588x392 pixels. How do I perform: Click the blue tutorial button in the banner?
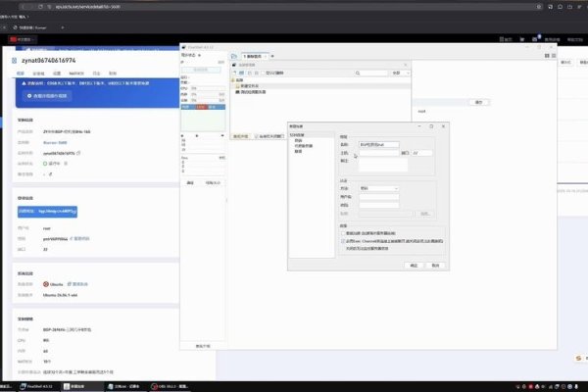[50, 97]
